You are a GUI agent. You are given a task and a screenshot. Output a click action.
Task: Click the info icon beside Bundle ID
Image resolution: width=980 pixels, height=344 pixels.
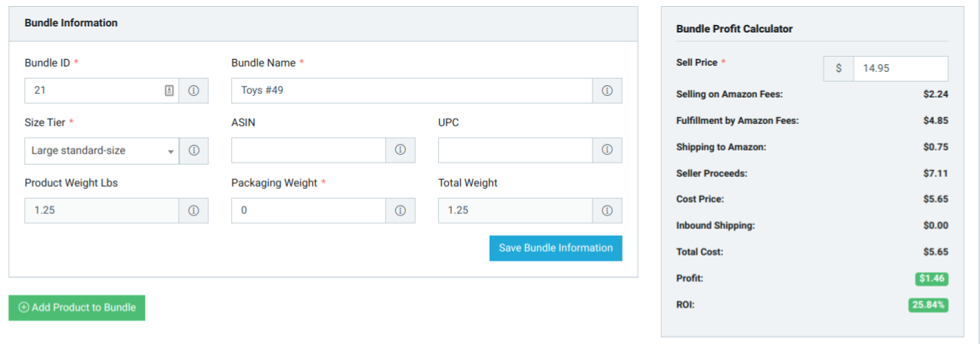click(193, 91)
